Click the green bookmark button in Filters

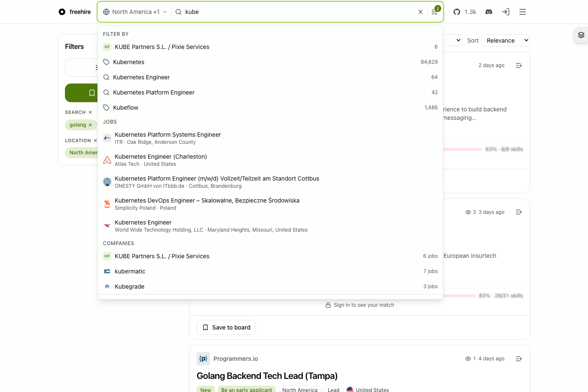(x=81, y=93)
